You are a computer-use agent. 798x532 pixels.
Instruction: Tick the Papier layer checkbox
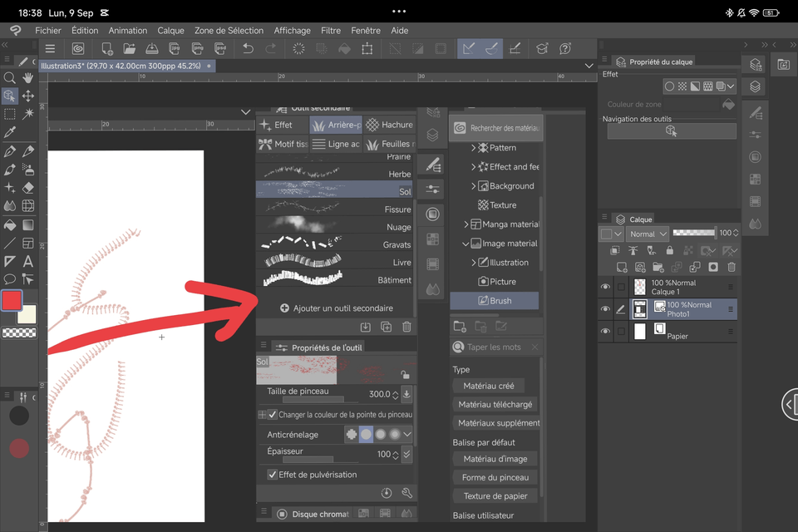621,332
